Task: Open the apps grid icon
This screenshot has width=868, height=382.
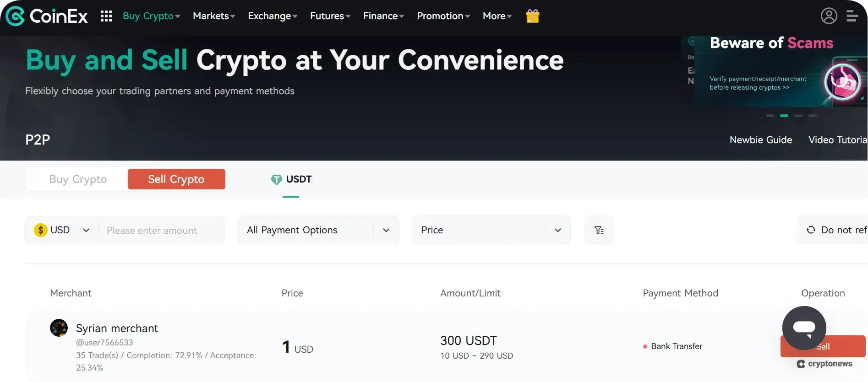Action: click(106, 16)
